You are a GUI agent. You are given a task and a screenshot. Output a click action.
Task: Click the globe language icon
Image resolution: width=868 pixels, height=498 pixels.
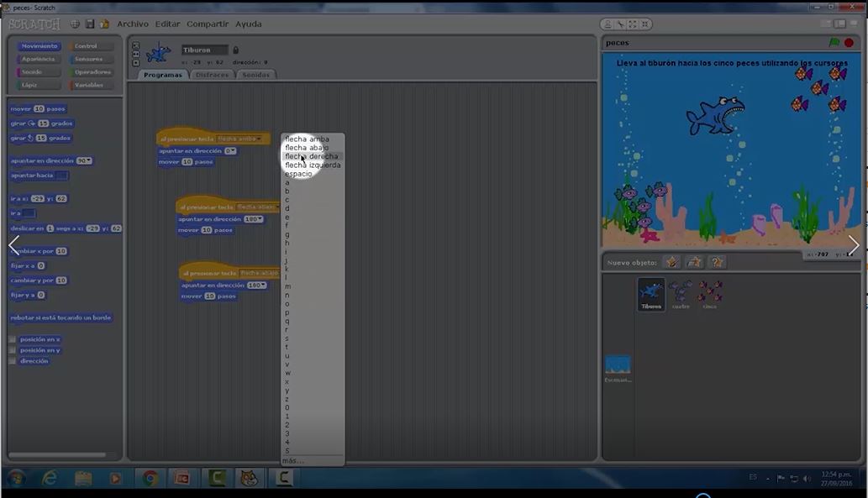[75, 24]
